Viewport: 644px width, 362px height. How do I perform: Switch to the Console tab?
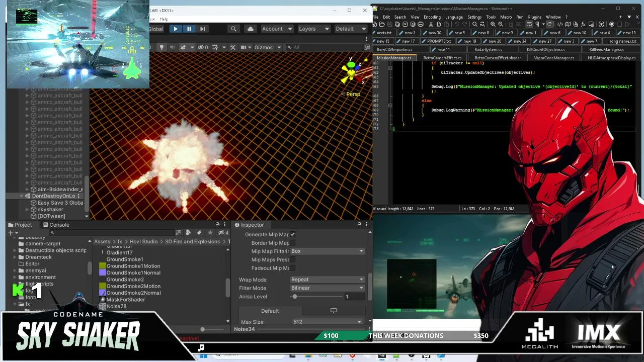pyautogui.click(x=56, y=225)
